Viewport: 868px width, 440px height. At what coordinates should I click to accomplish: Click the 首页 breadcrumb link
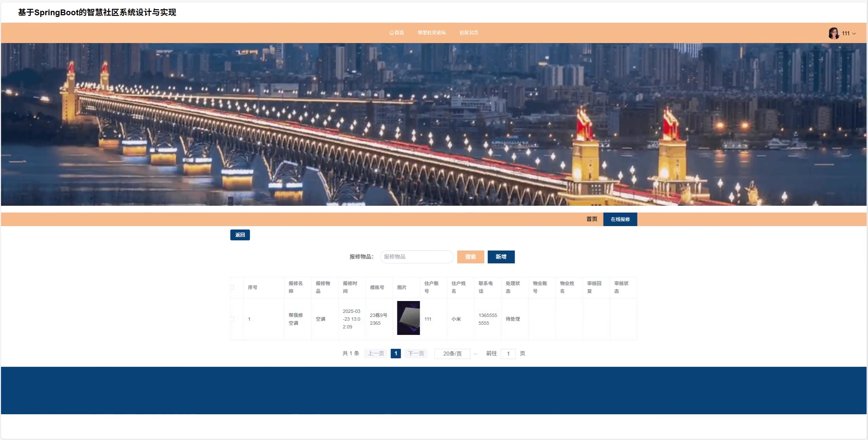tap(592, 219)
